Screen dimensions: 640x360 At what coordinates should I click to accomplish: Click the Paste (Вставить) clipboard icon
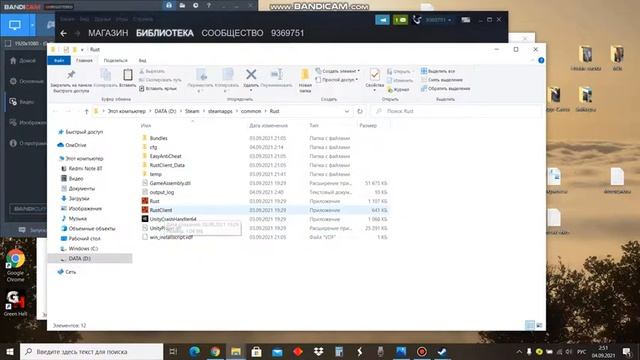point(127,75)
